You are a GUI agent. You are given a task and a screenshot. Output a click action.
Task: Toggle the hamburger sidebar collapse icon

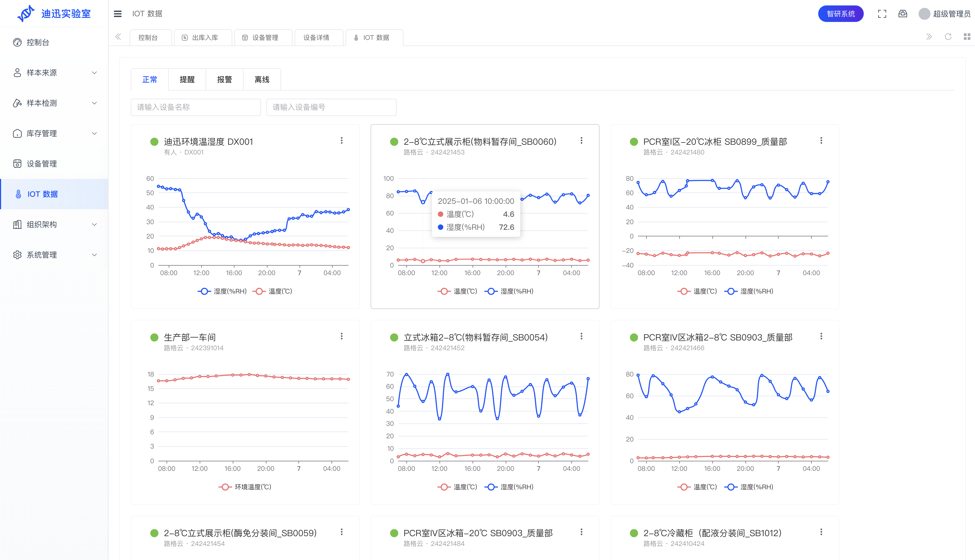click(118, 14)
